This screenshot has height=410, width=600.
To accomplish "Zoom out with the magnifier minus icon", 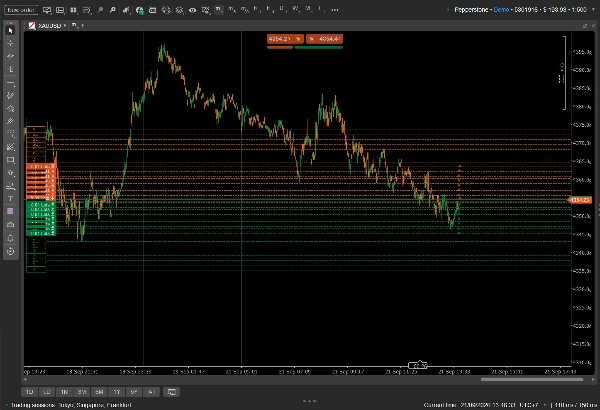I will coord(100,10).
